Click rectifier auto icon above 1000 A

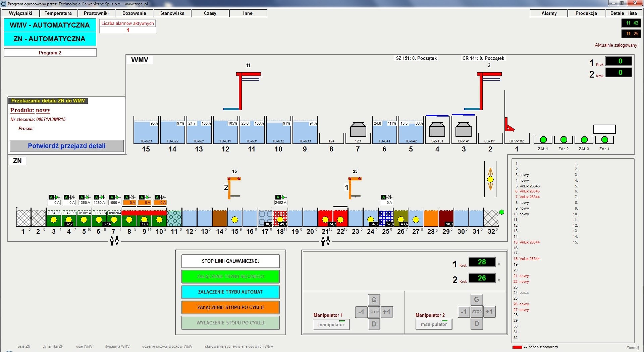pyautogui.click(x=115, y=197)
